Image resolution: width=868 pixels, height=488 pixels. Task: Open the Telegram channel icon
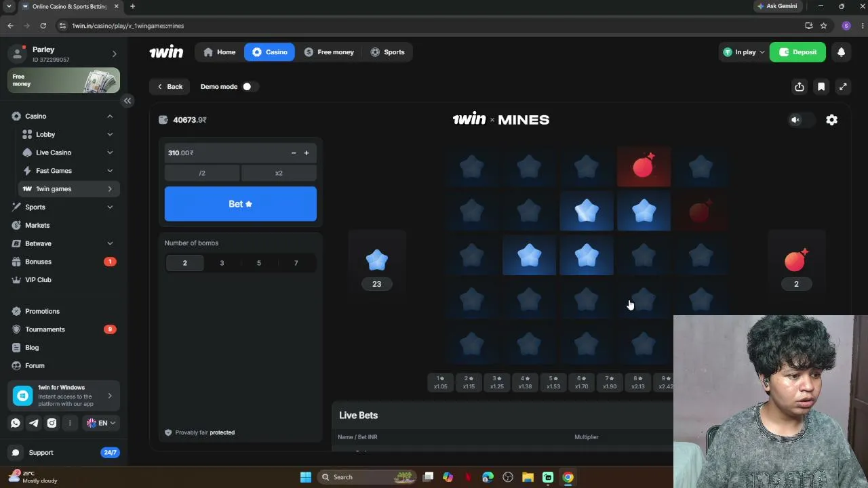click(33, 423)
